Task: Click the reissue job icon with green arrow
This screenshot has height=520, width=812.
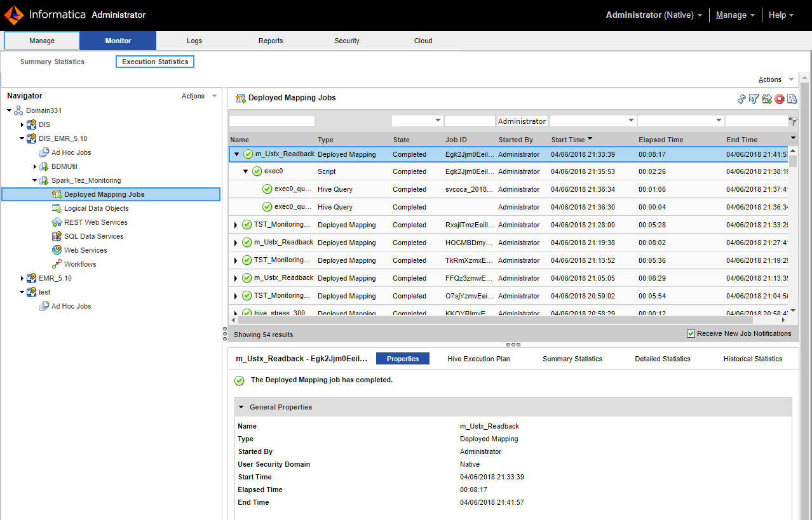Action: (767, 98)
